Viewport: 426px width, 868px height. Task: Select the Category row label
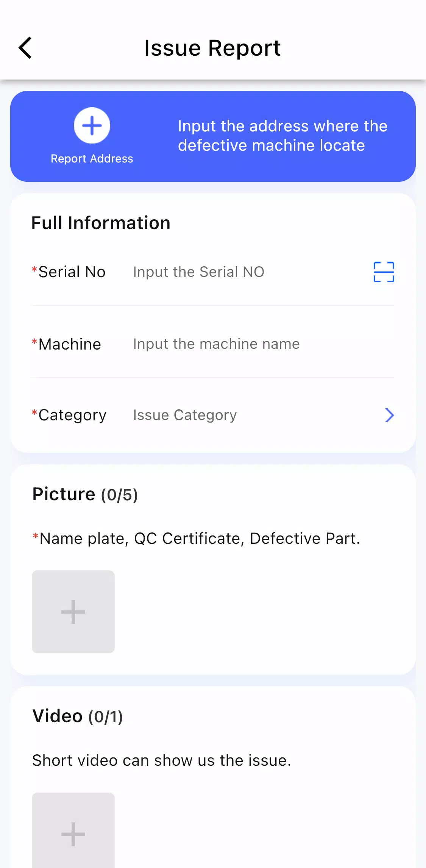click(x=69, y=415)
